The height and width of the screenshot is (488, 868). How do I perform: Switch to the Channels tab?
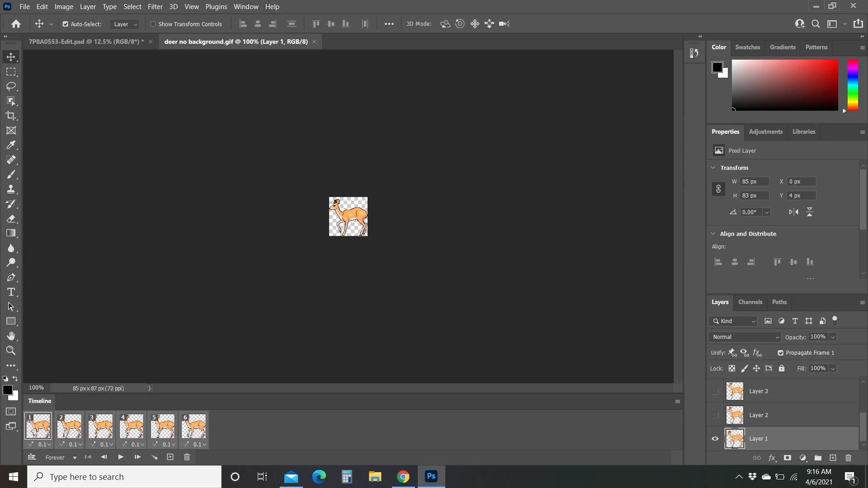(x=750, y=302)
